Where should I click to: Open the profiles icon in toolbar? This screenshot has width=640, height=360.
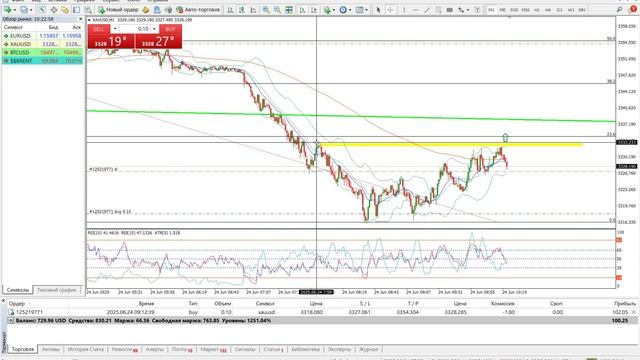[x=24, y=9]
